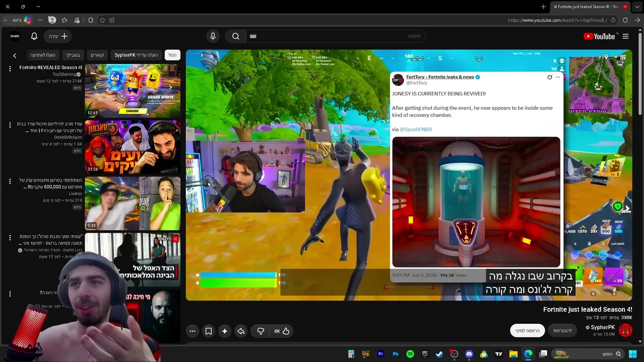
Task: Click the browser address bar URL
Action: coord(557,20)
